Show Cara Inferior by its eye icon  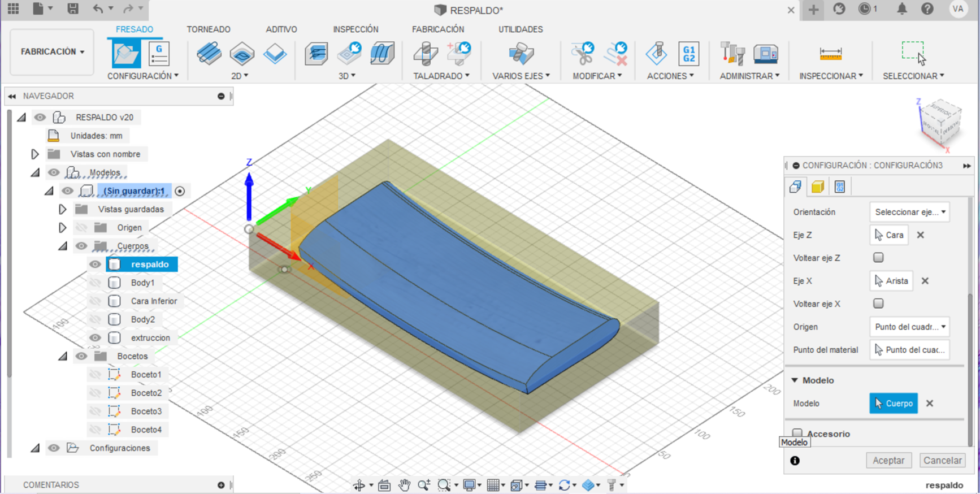(x=95, y=301)
